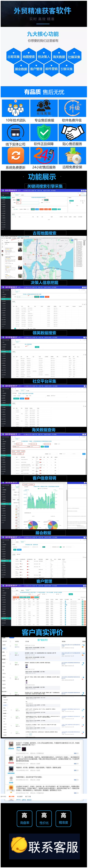The image size is (88, 868).
Task: Click the red 24小时售后服务 icon
Action: click(x=44, y=156)
